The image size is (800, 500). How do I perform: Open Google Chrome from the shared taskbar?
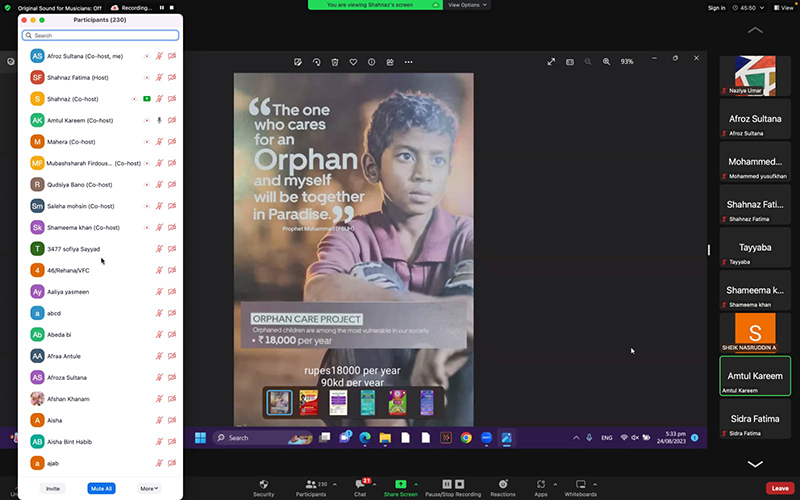pyautogui.click(x=466, y=438)
